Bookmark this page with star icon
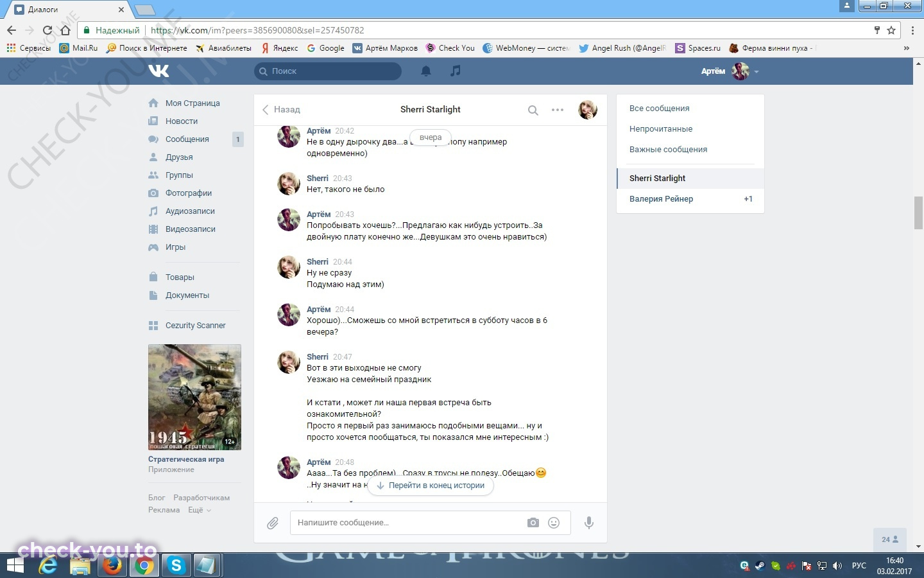This screenshot has height=578, width=924. tap(891, 30)
